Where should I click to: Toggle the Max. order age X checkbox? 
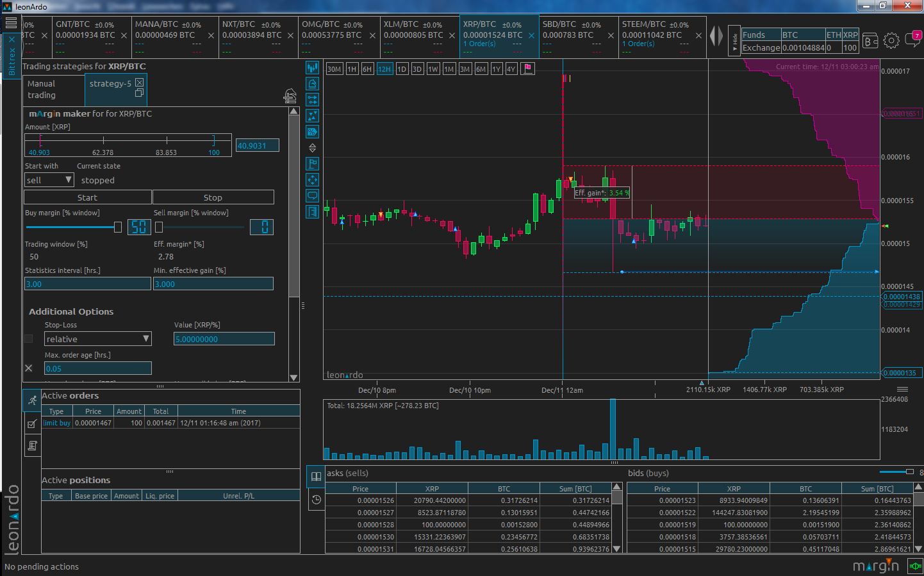[29, 368]
